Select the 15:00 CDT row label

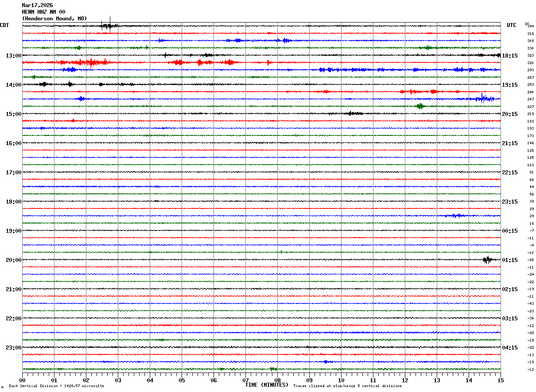pyautogui.click(x=13, y=114)
